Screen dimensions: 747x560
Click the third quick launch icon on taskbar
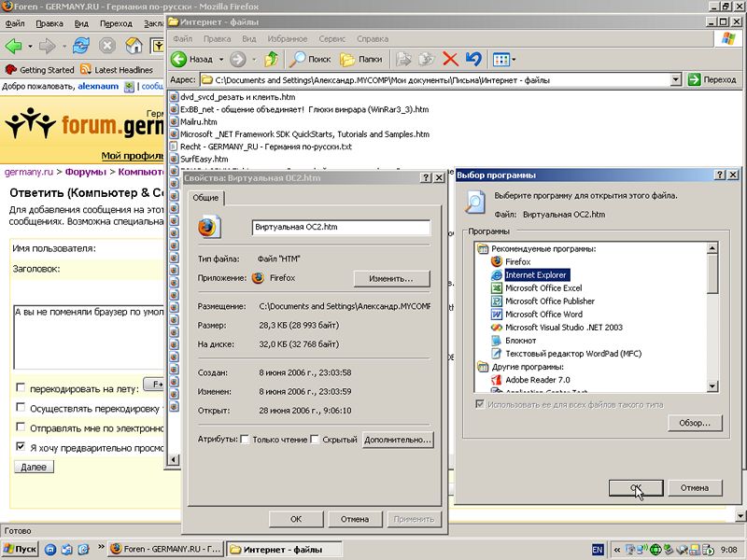pyautogui.click(x=83, y=549)
